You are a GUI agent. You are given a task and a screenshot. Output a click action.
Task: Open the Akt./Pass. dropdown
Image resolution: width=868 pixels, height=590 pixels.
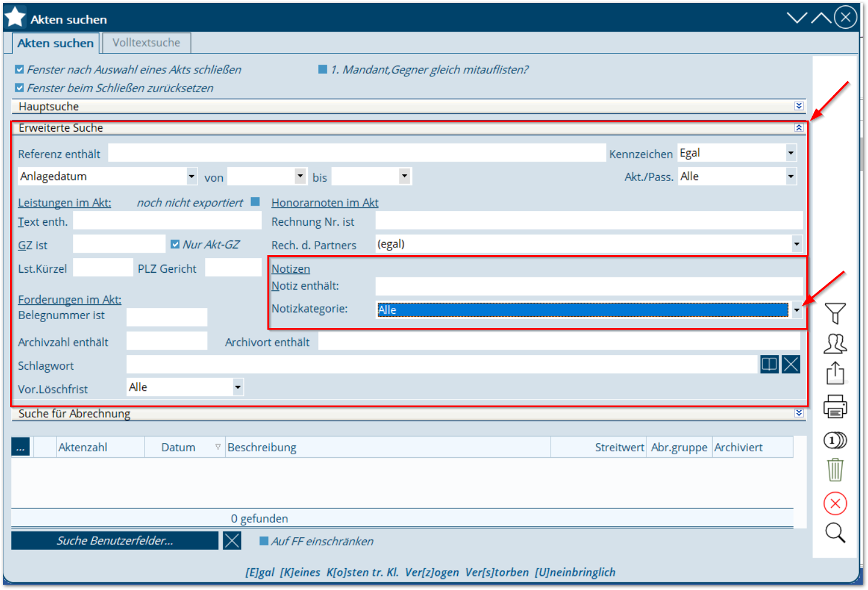790,176
